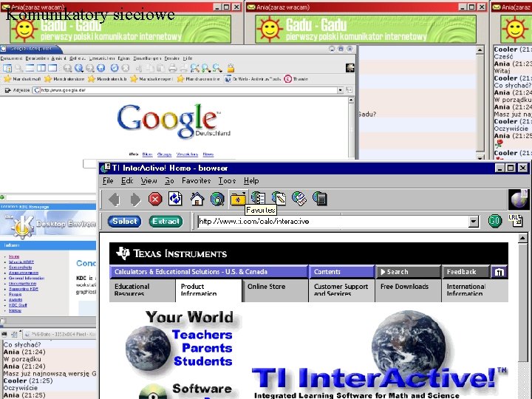
Task: Select International Information tab
Action: click(x=475, y=290)
